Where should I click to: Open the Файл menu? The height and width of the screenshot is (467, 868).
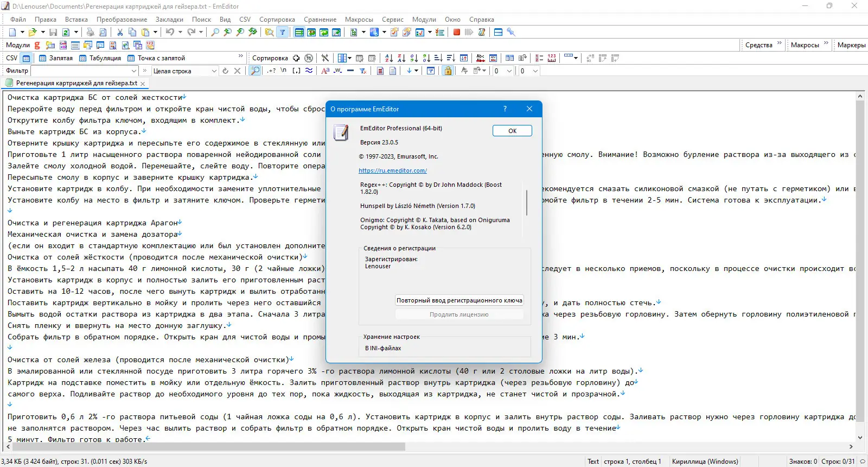tap(18, 20)
